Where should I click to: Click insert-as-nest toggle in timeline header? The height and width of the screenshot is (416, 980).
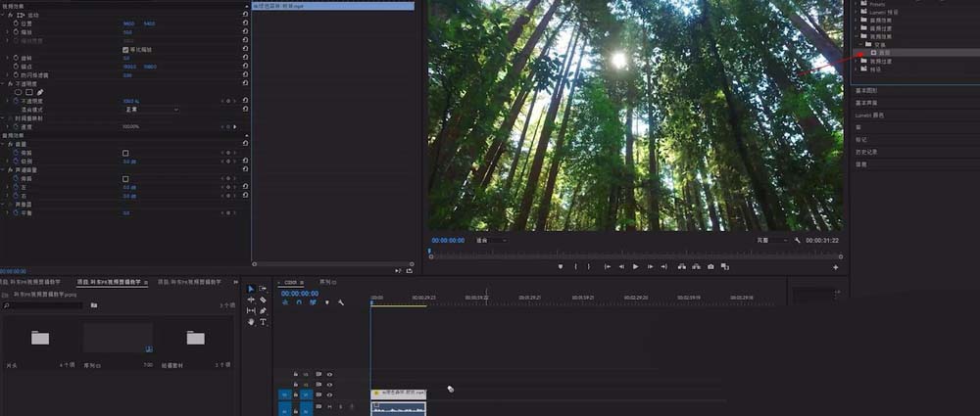(x=285, y=302)
